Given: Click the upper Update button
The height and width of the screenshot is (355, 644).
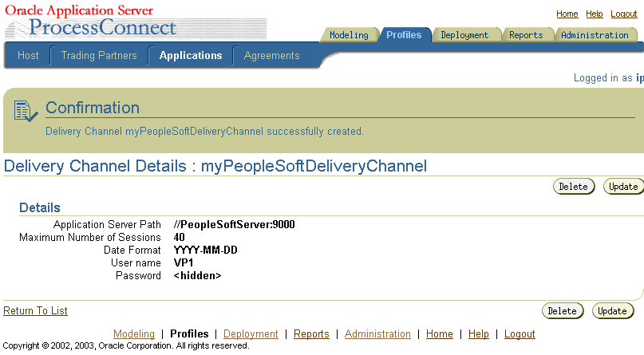Looking at the screenshot, I should pos(623,187).
